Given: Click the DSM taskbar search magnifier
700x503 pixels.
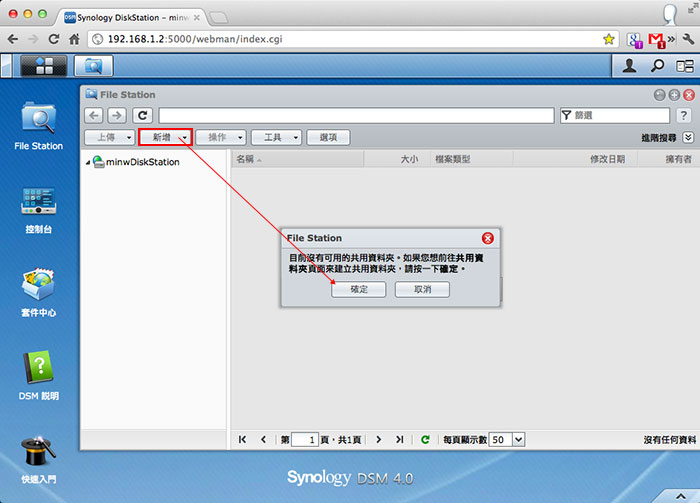Looking at the screenshot, I should click(x=657, y=66).
